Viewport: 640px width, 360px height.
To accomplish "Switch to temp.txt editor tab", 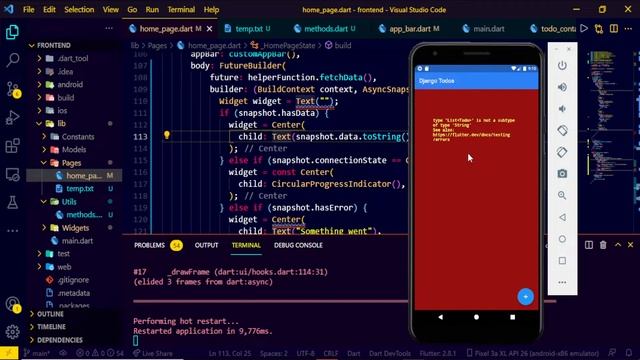I will click(x=248, y=29).
